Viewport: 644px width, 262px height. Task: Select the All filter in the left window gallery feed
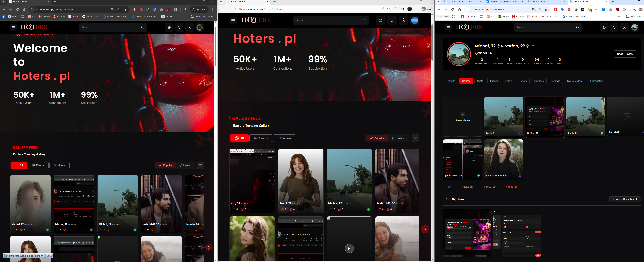(19, 165)
